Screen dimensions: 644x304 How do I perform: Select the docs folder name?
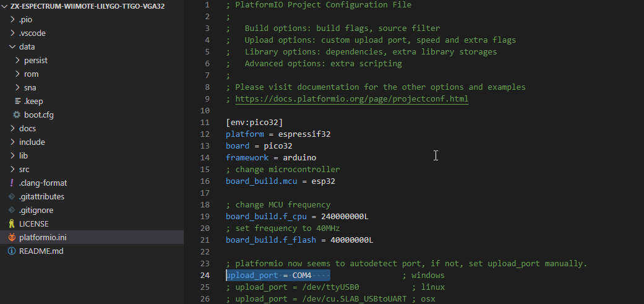click(27, 129)
